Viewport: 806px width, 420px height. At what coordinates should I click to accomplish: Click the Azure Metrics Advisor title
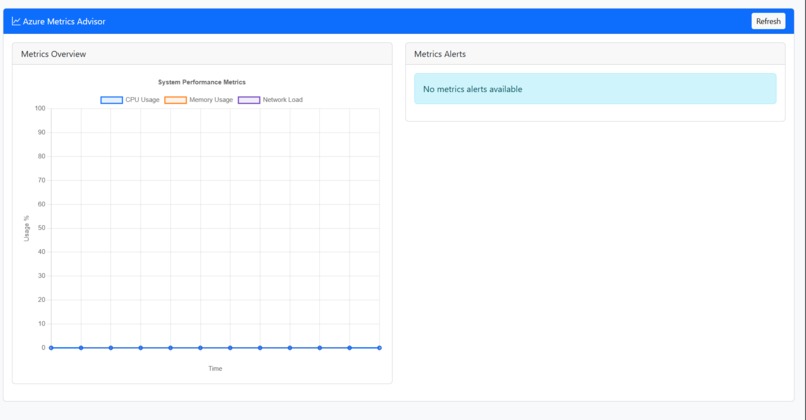[64, 22]
